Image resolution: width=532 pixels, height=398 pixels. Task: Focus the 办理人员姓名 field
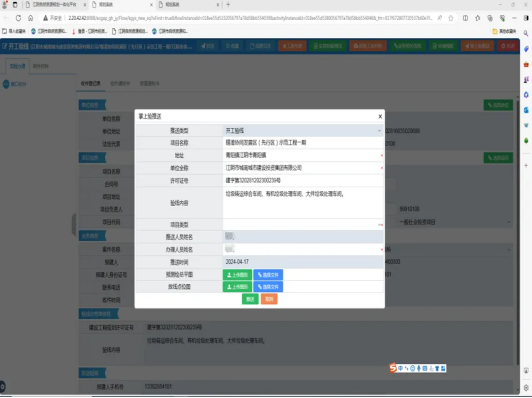tap(303, 249)
